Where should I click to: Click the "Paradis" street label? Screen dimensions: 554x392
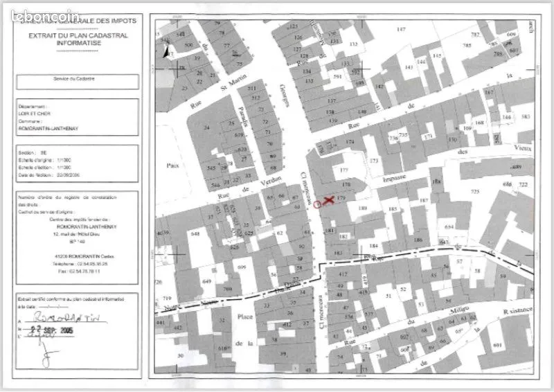click(x=244, y=117)
